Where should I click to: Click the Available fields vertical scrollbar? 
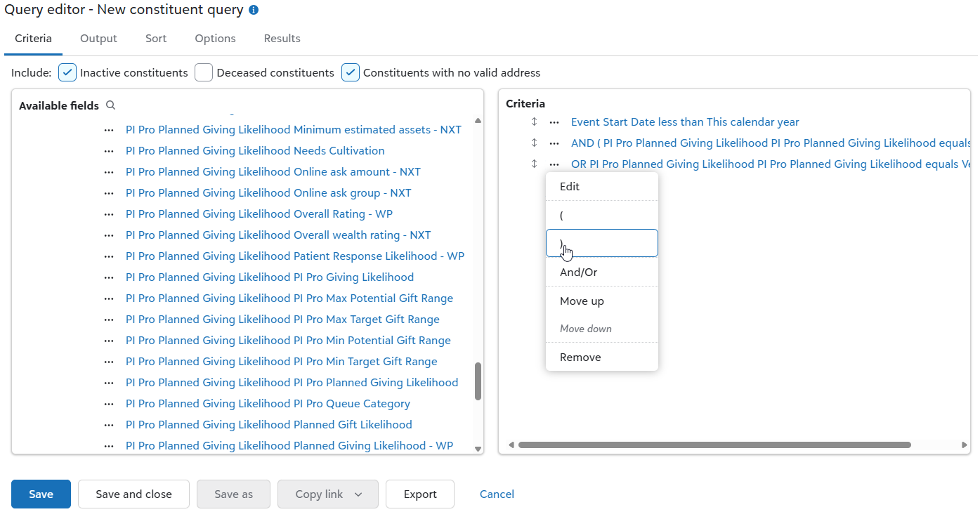(478, 383)
